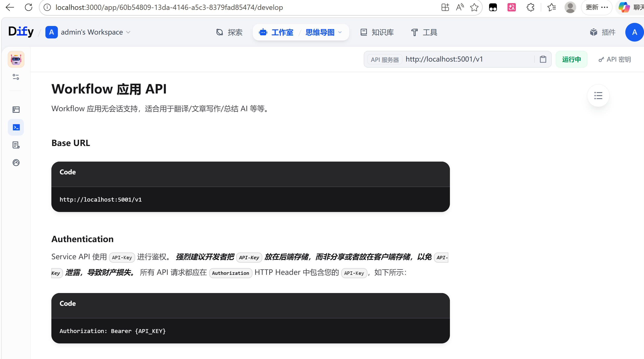Image resolution: width=644 pixels, height=359 pixels.
Task: Click the Workflow 应用 API heading
Action: pos(109,89)
